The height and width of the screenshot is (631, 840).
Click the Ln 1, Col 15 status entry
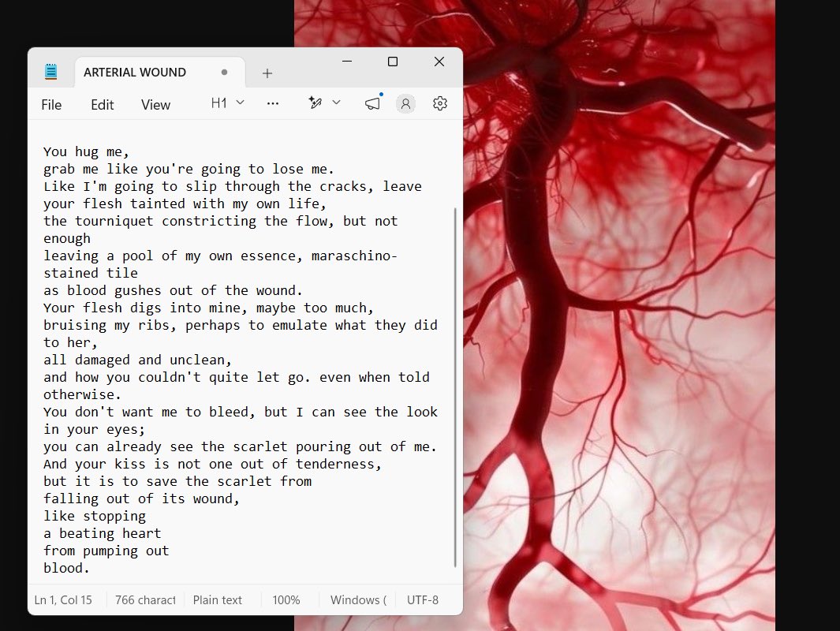coord(63,600)
